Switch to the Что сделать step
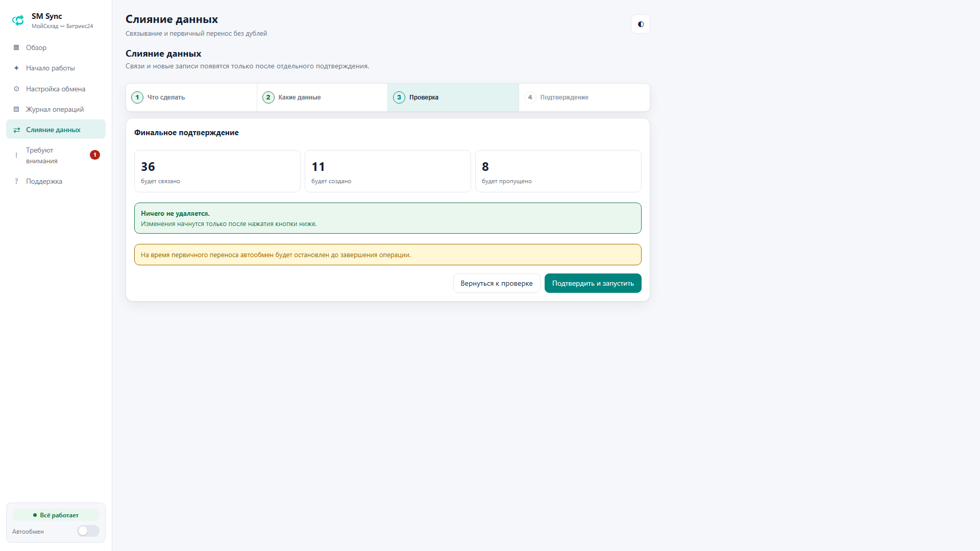The width and height of the screenshot is (980, 551). 191,97
